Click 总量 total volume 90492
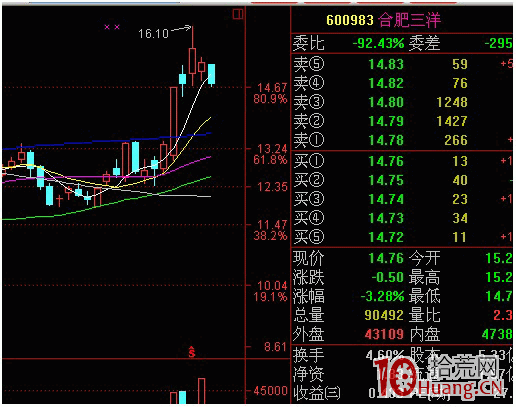The image size is (516, 407). (x=384, y=315)
